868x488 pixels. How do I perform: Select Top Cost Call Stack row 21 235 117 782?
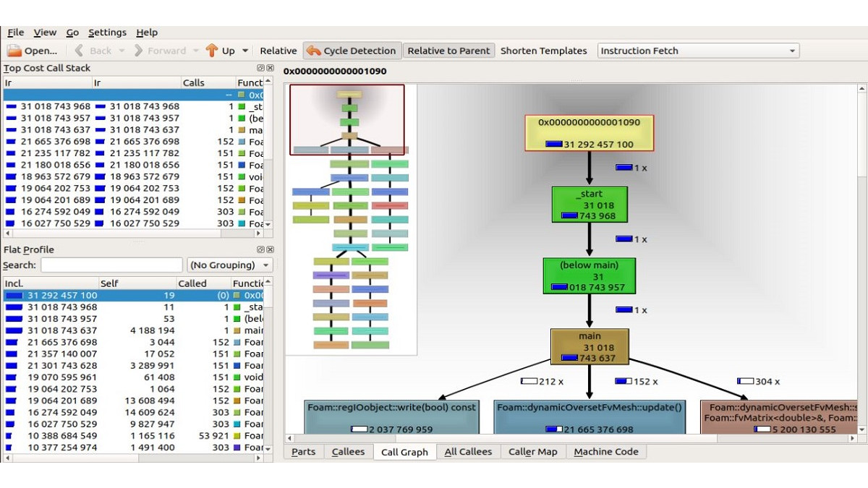coord(134,153)
